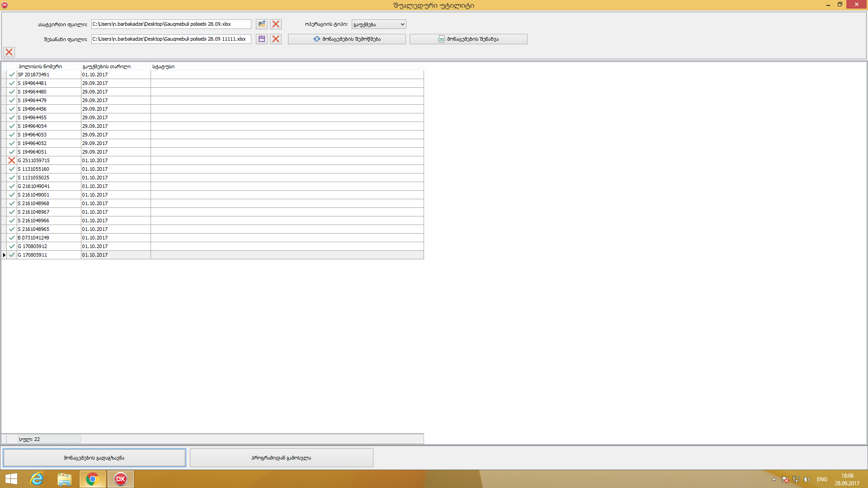Click the open folder icon for source file
Image resolution: width=868 pixels, height=488 pixels.
pyautogui.click(x=262, y=24)
